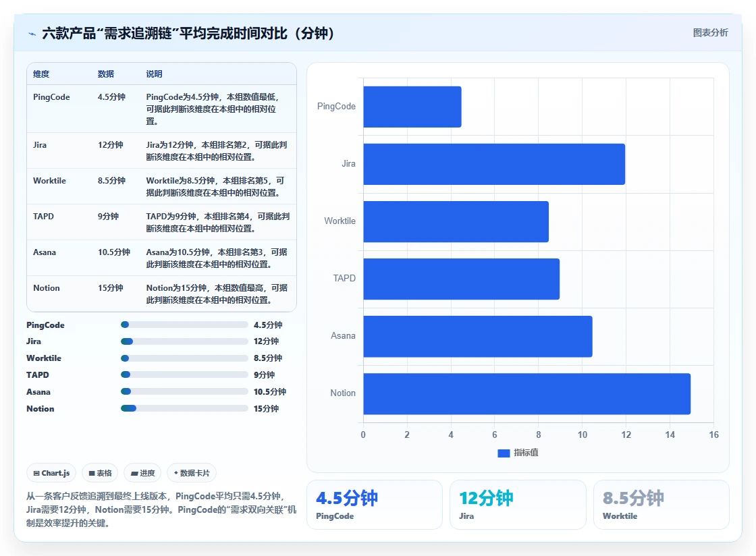Click the 12分钟 table cell
The height and width of the screenshot is (556, 756).
click(x=111, y=144)
